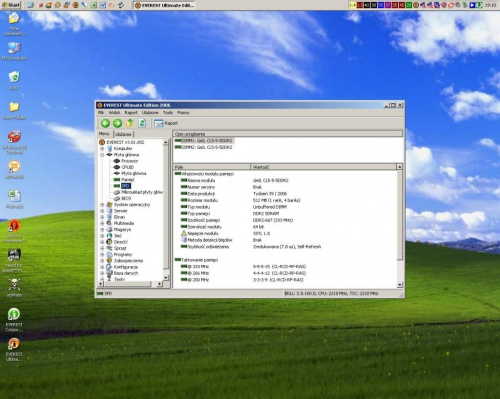The height and width of the screenshot is (399, 500).
Task: Select DIMM1 GeIL device row
Action: point(204,141)
